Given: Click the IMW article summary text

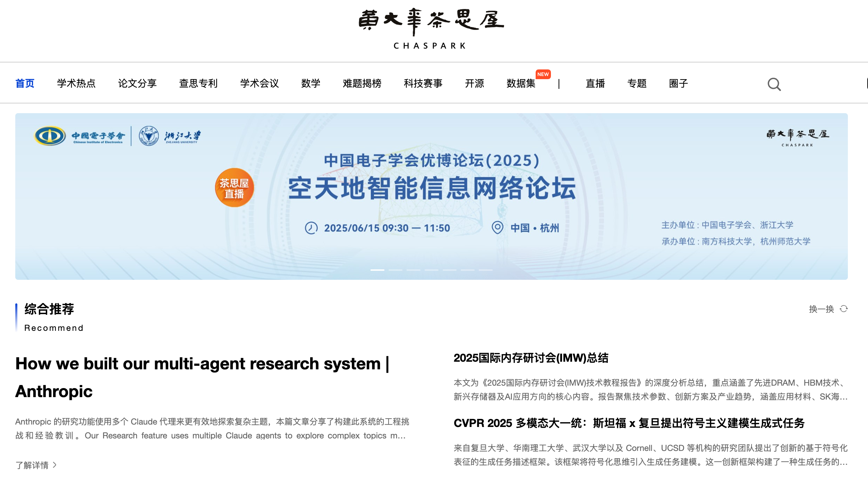Looking at the screenshot, I should click(651, 390).
